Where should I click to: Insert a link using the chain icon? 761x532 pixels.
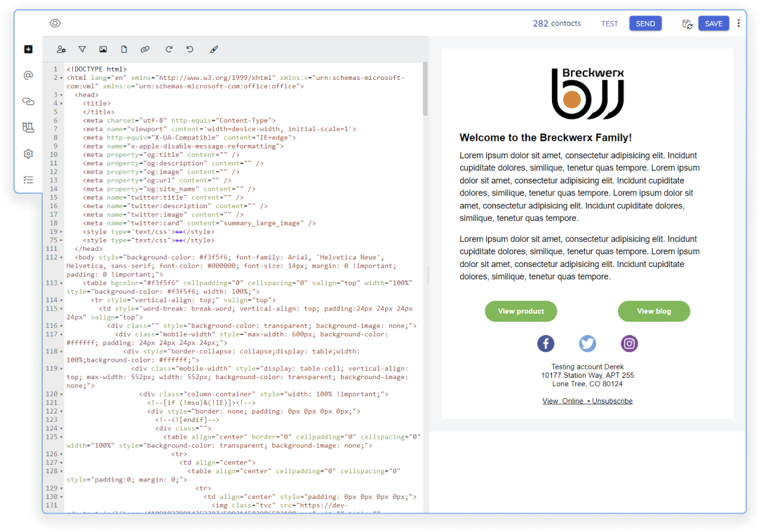point(144,49)
